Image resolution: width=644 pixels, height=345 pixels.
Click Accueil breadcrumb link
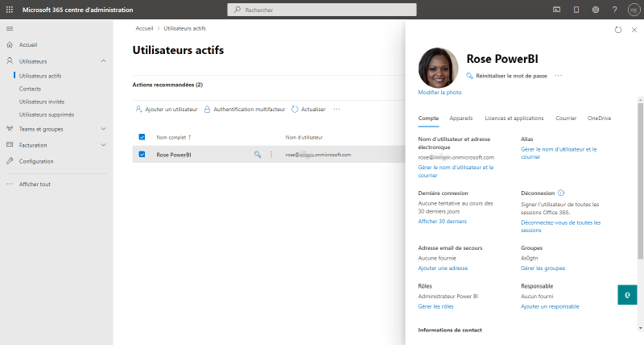(144, 28)
